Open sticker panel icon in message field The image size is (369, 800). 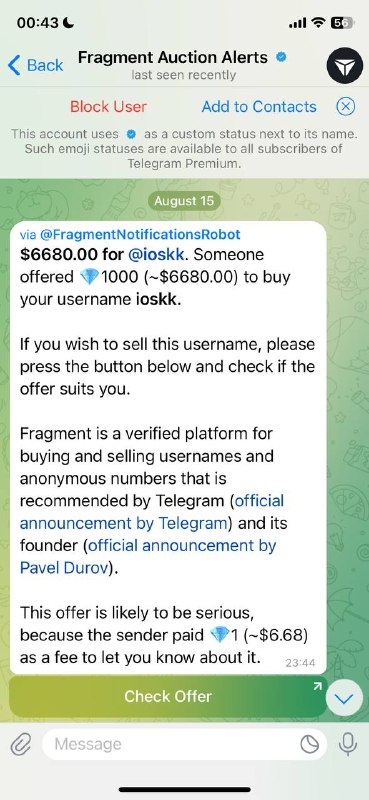click(x=309, y=744)
